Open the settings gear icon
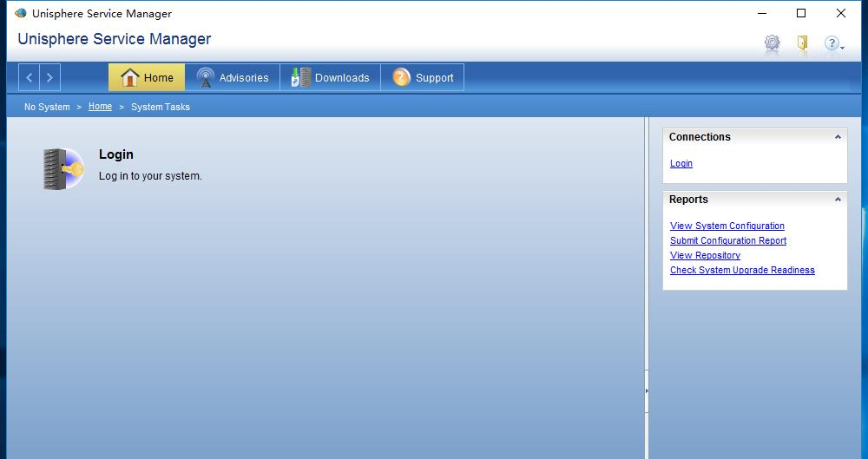 pyautogui.click(x=772, y=43)
